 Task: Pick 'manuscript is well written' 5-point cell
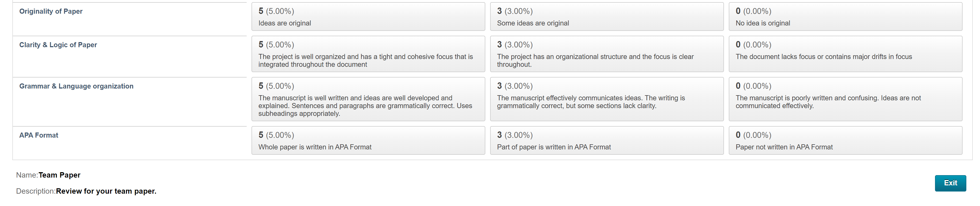(x=368, y=99)
